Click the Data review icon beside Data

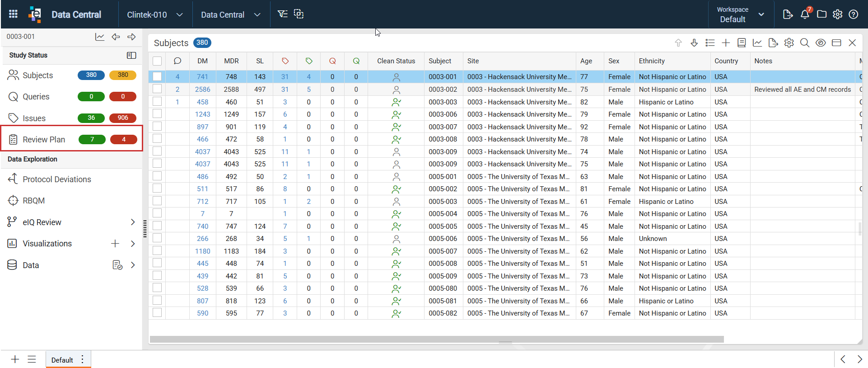tap(117, 265)
